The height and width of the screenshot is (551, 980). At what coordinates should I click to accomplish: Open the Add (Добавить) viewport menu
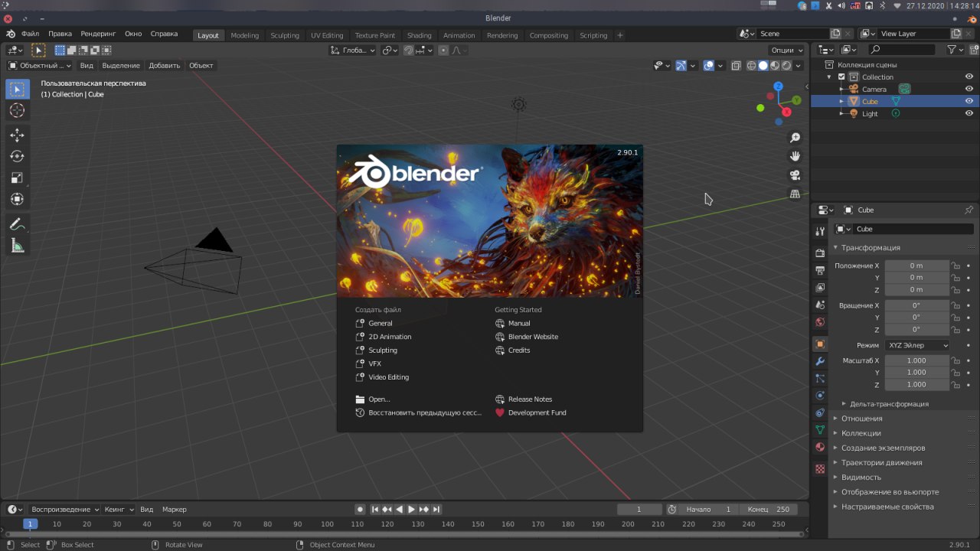point(164,66)
